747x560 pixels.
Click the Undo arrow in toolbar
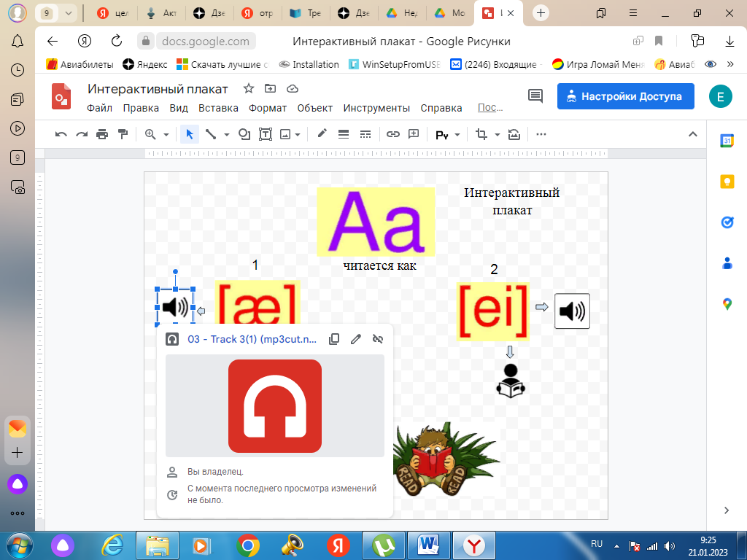61,134
